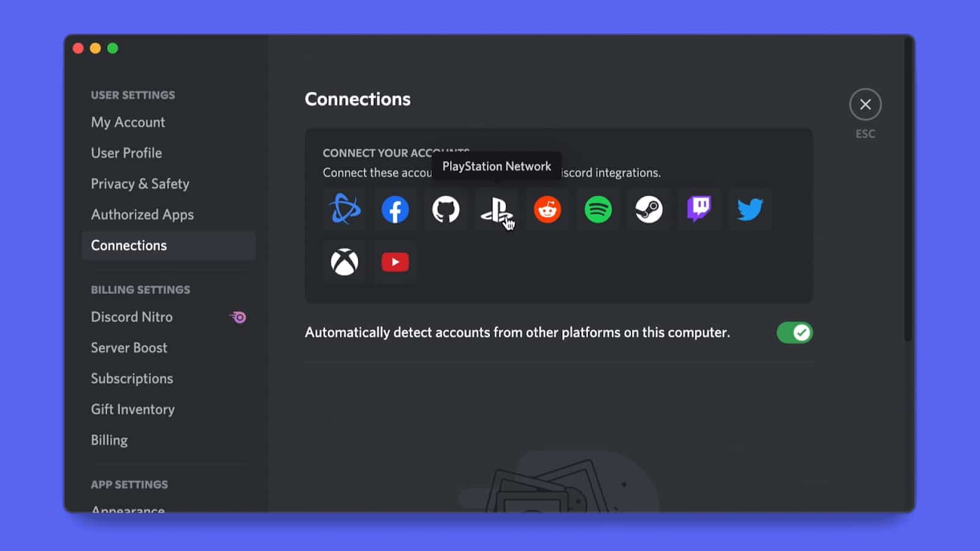Connect a Twitter account
Screen dimensions: 980x551
[749, 209]
